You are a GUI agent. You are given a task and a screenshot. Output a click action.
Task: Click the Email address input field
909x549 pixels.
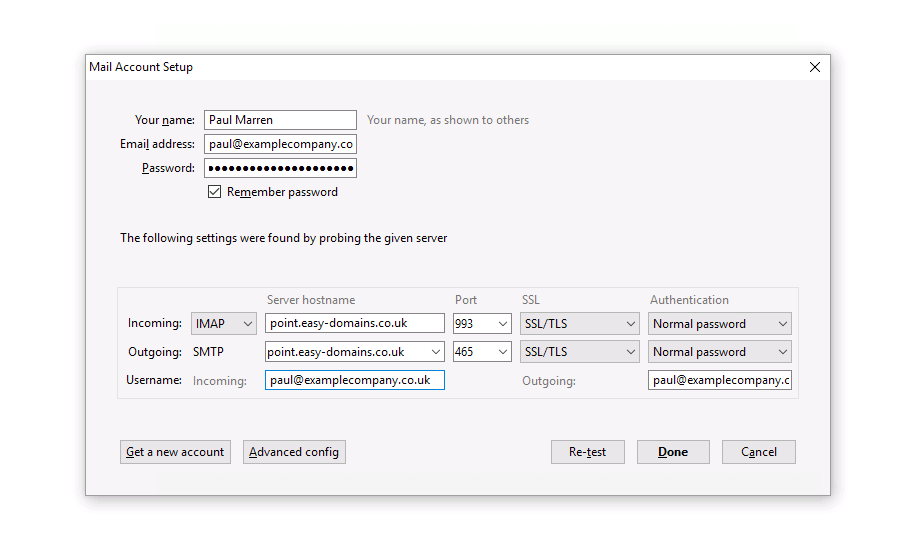280,144
